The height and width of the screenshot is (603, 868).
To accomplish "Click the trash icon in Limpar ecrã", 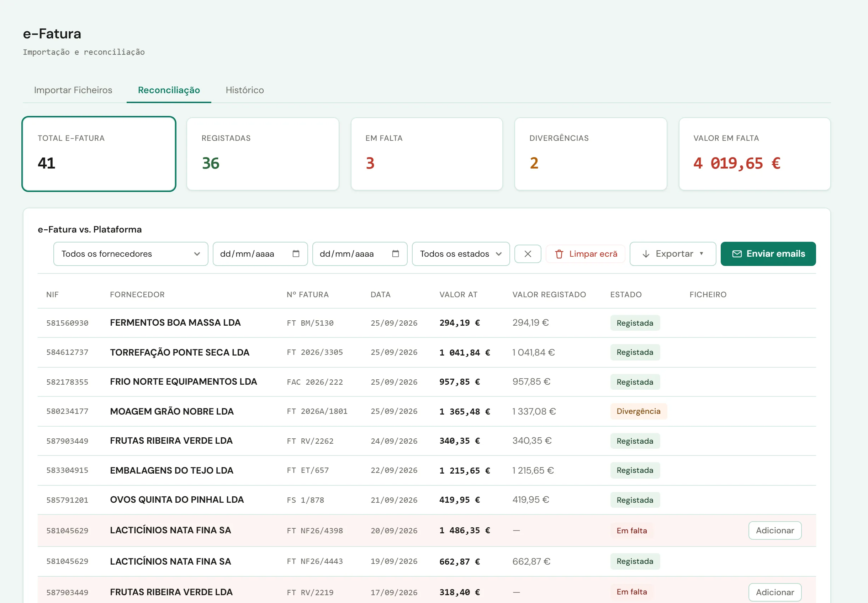I will click(559, 254).
